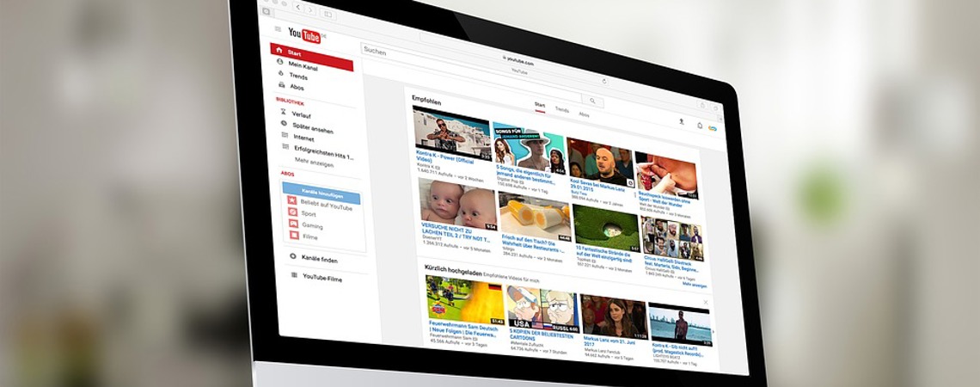The image size is (980, 387).
Task: Dismiss the Kürzlich hochgeladen section
Action: 706,302
